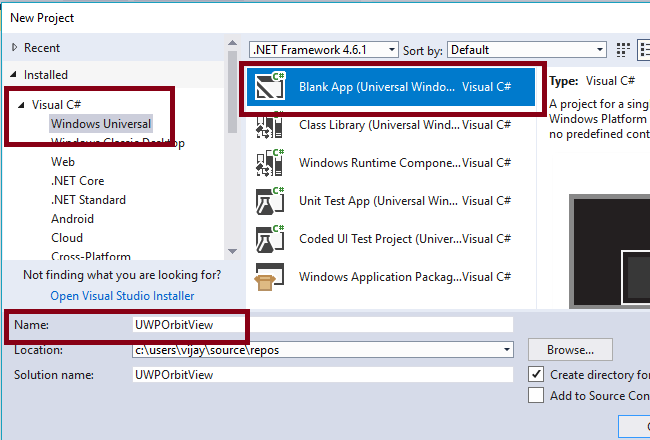The height and width of the screenshot is (440, 650).
Task: Expand the Recent node
Action: 15,47
